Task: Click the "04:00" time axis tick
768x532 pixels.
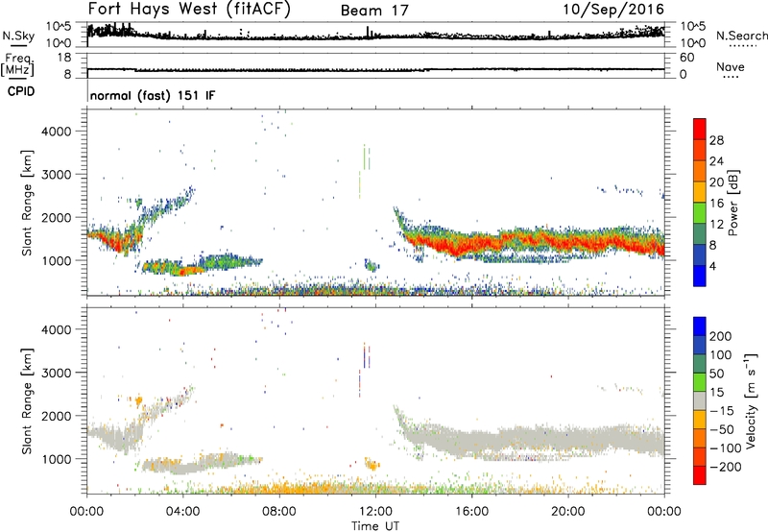Action: [x=183, y=511]
